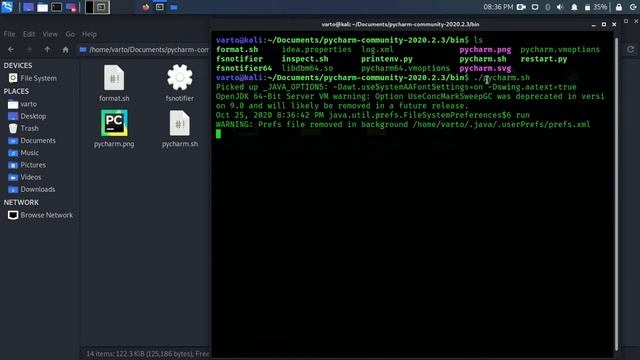The width and height of the screenshot is (640, 360).
Task: Click "pycharm.svg" in the terminal listing
Action: (485, 69)
